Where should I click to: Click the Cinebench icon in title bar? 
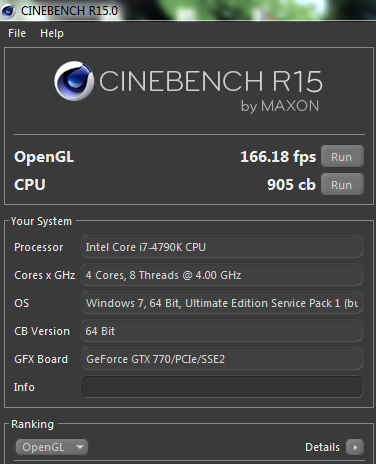pyautogui.click(x=8, y=11)
